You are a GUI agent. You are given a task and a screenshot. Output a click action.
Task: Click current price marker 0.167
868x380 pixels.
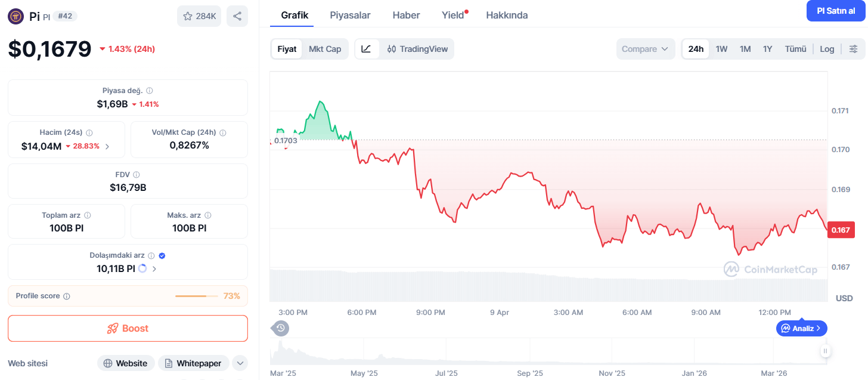(841, 230)
